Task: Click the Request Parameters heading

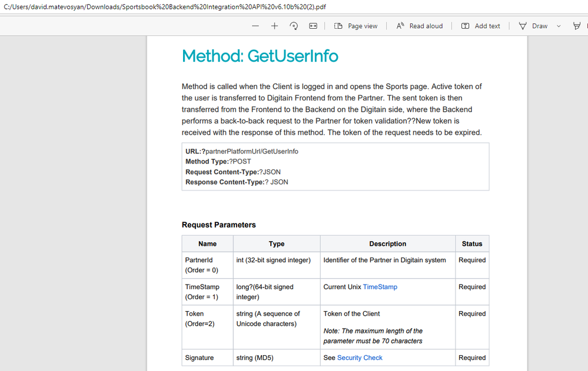Action: (218, 225)
